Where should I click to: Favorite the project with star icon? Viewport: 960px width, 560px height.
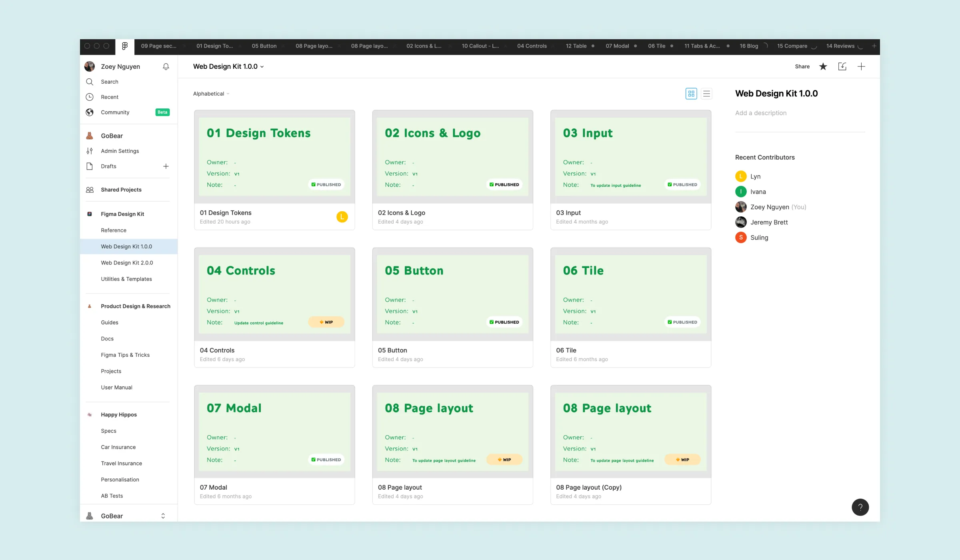click(823, 66)
